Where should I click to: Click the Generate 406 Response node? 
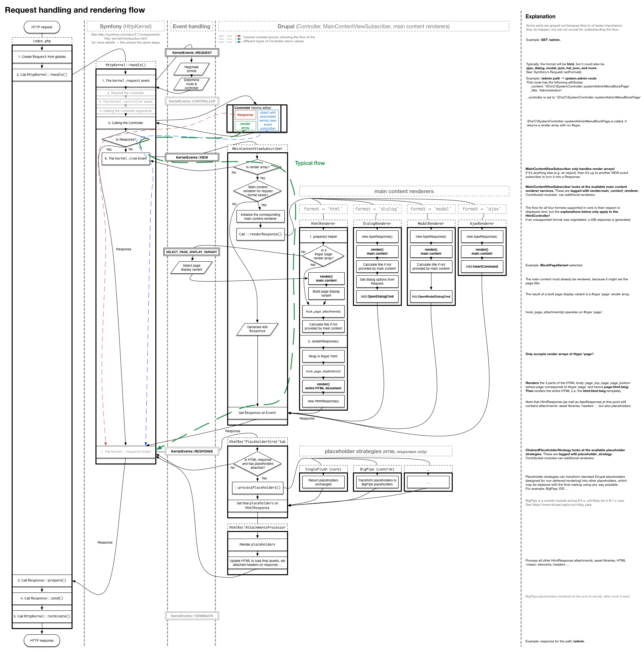coord(257,328)
